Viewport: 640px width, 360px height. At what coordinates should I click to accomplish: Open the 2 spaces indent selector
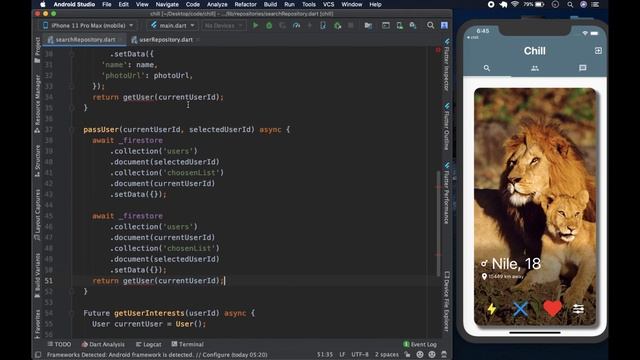[387, 355]
